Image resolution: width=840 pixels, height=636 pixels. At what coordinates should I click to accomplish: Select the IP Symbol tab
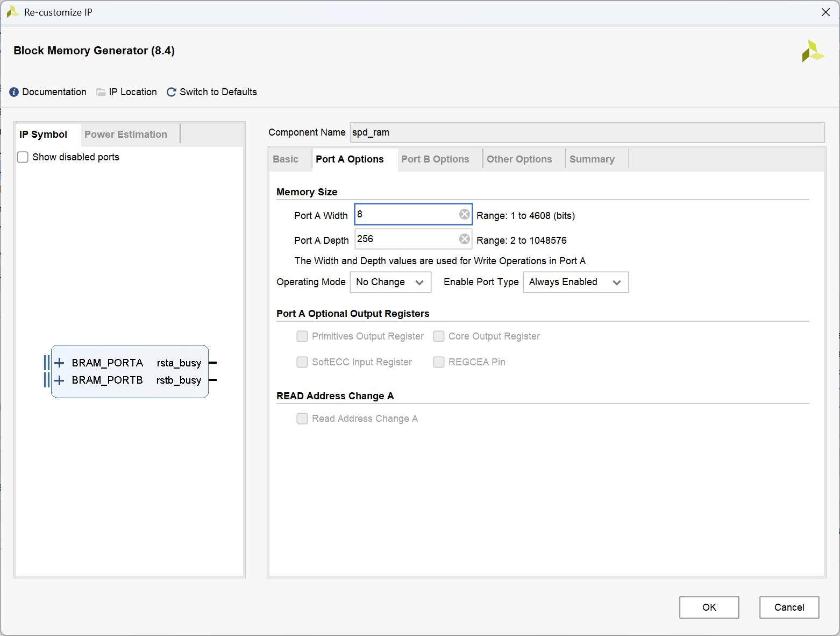tap(44, 135)
